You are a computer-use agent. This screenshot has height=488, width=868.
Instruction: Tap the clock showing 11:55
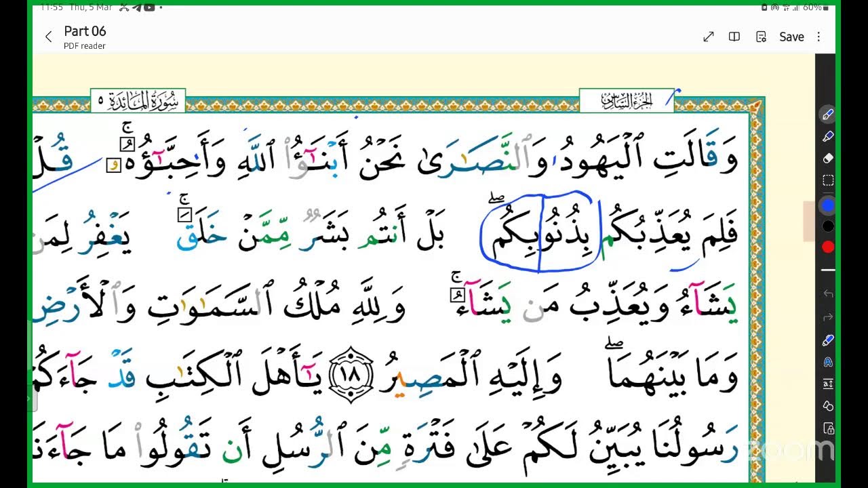point(52,7)
